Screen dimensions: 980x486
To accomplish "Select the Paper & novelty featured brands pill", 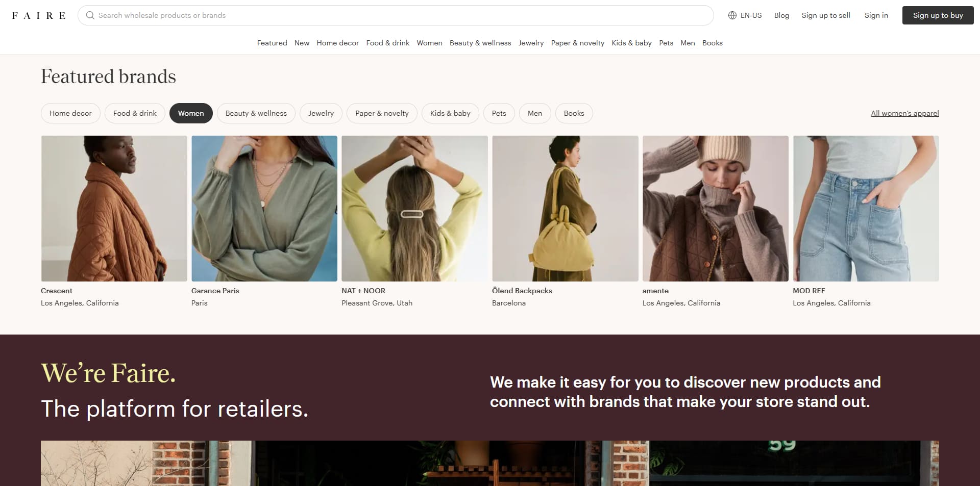I will point(382,113).
